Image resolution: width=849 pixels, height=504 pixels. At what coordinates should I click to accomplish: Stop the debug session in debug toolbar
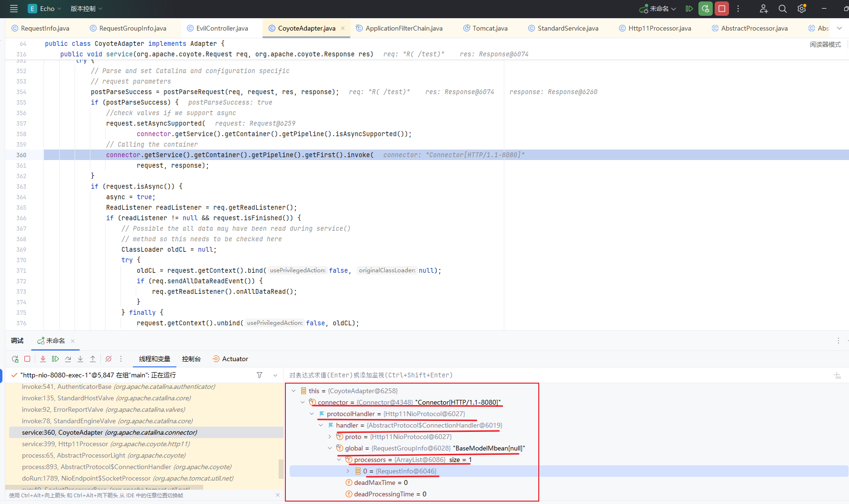(x=27, y=359)
